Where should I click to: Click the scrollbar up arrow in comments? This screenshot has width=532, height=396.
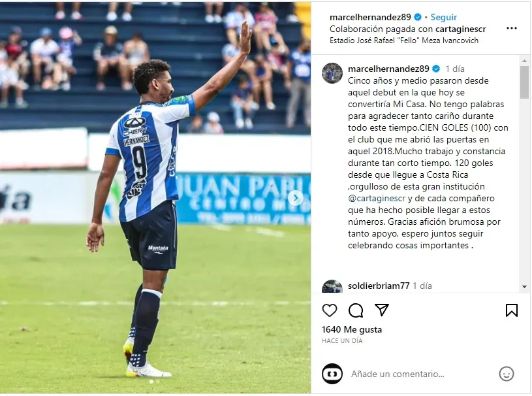coord(525,61)
